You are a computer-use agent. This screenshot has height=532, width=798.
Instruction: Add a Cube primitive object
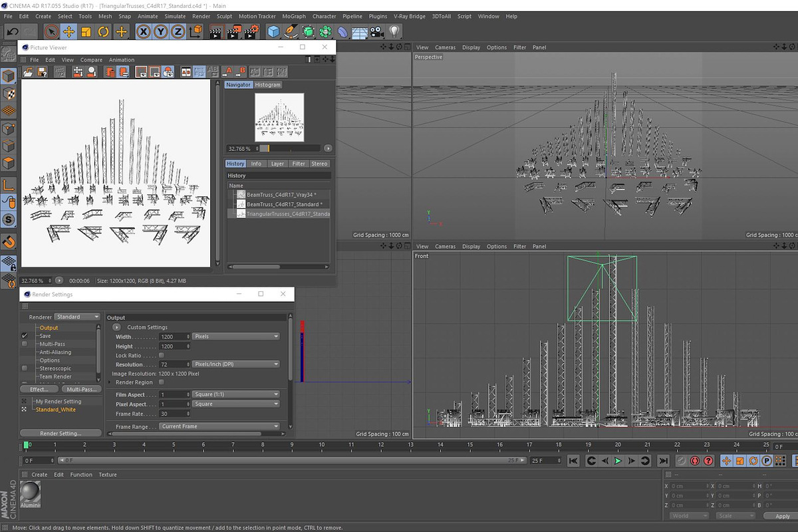(273, 31)
